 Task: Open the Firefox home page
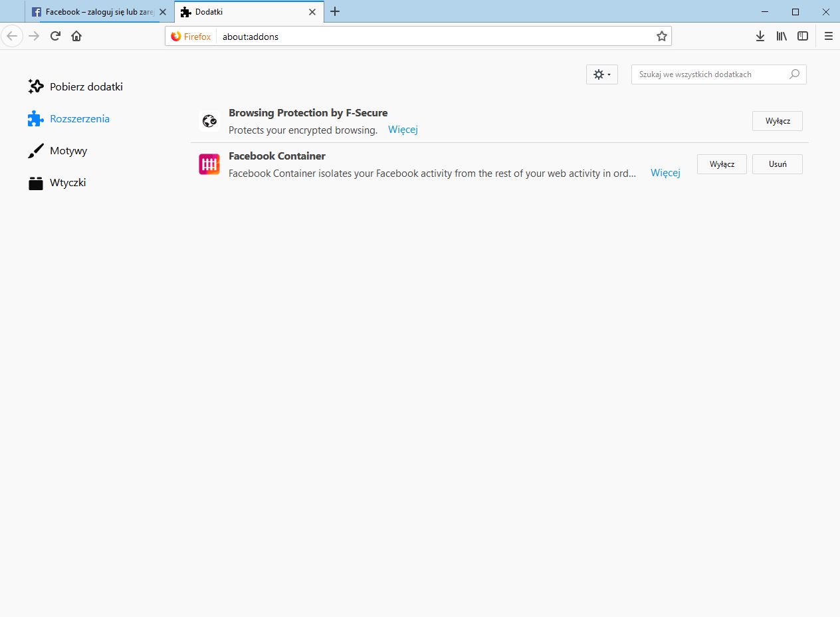[76, 36]
